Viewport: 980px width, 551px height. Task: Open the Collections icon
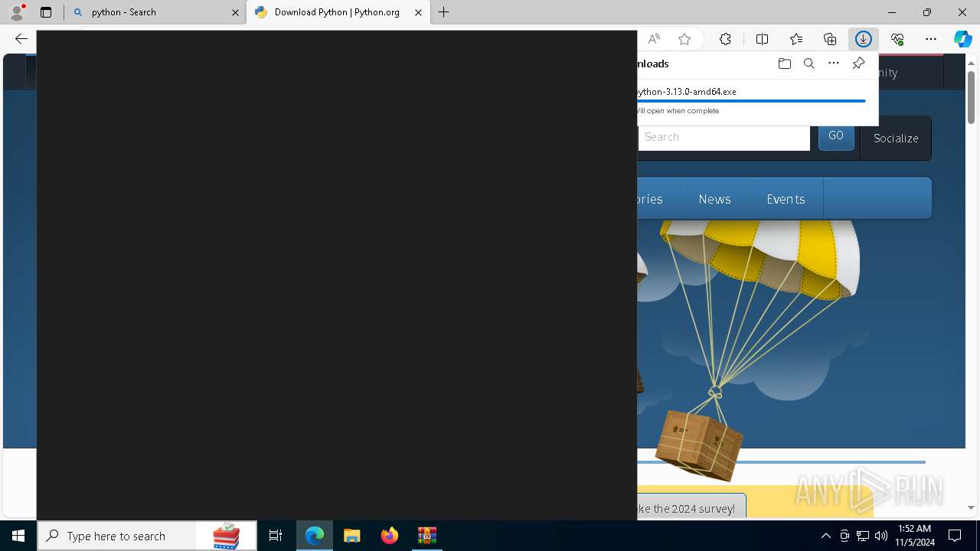click(x=830, y=39)
